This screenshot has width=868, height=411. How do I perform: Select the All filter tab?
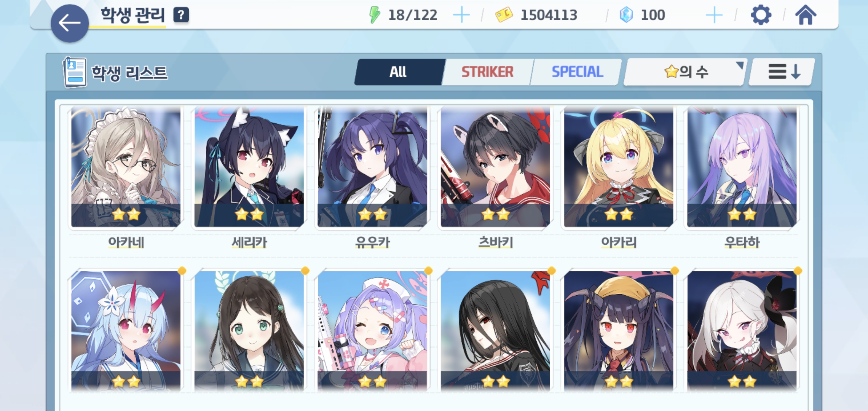398,72
